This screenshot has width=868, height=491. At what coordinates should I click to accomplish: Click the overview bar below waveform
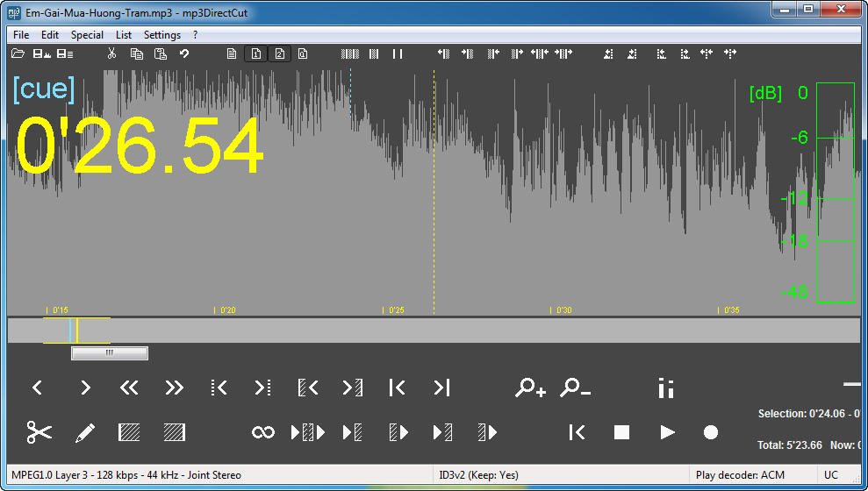pyautogui.click(x=439, y=331)
